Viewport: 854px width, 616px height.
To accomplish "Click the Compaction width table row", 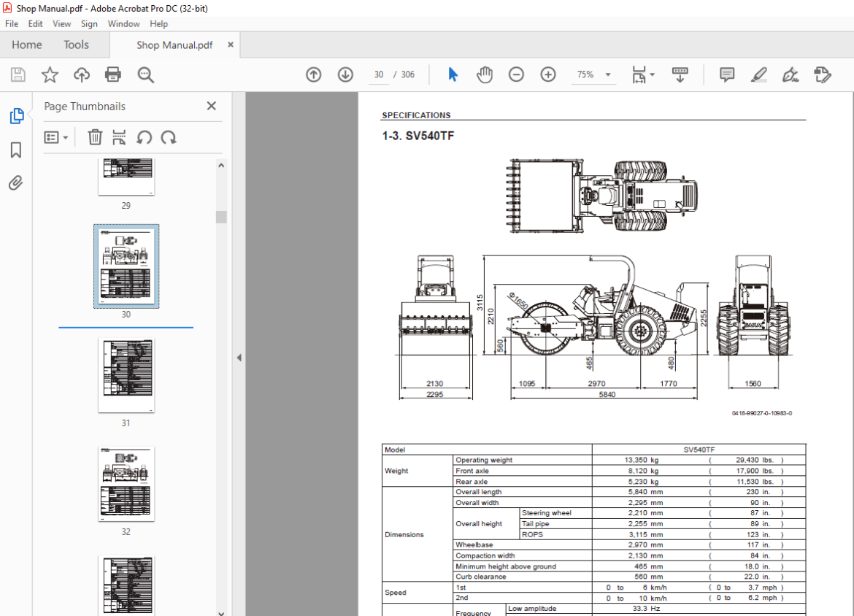I will pos(629,555).
